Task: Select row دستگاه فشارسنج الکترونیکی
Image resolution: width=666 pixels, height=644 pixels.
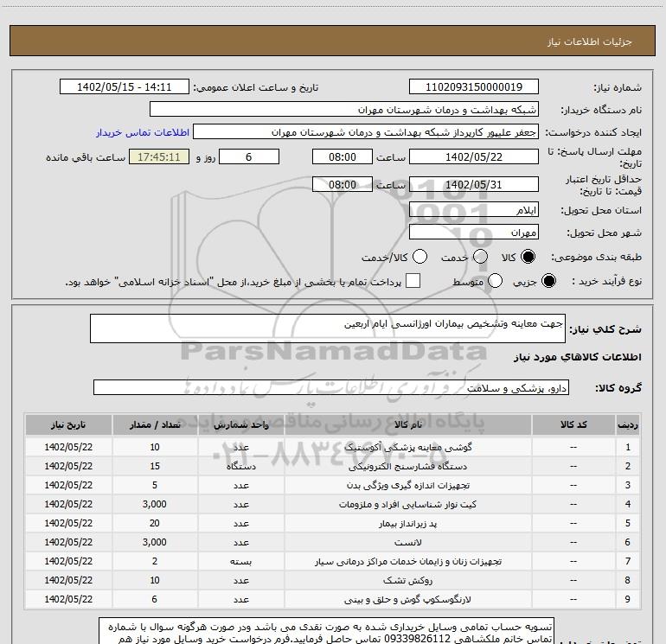Action: coord(333,466)
